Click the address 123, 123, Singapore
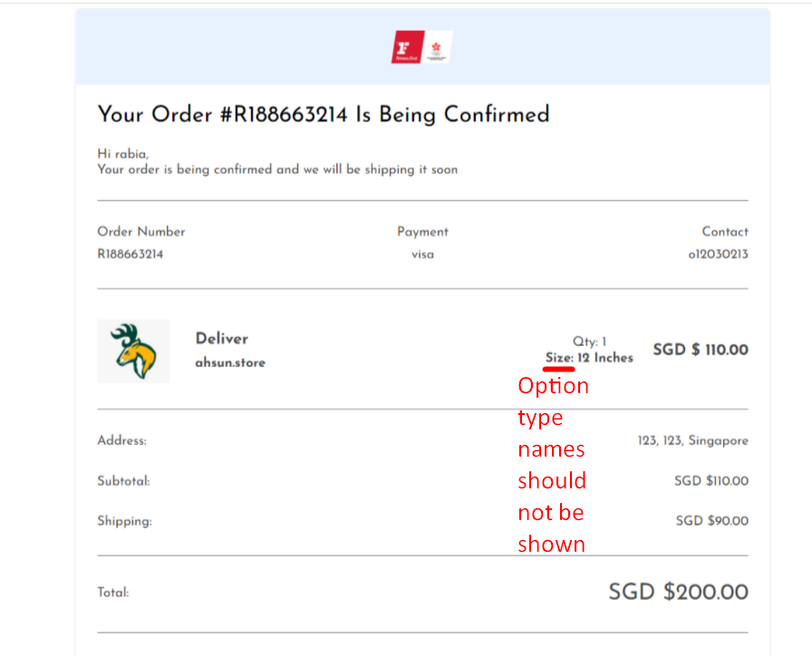The image size is (812, 656). click(693, 440)
